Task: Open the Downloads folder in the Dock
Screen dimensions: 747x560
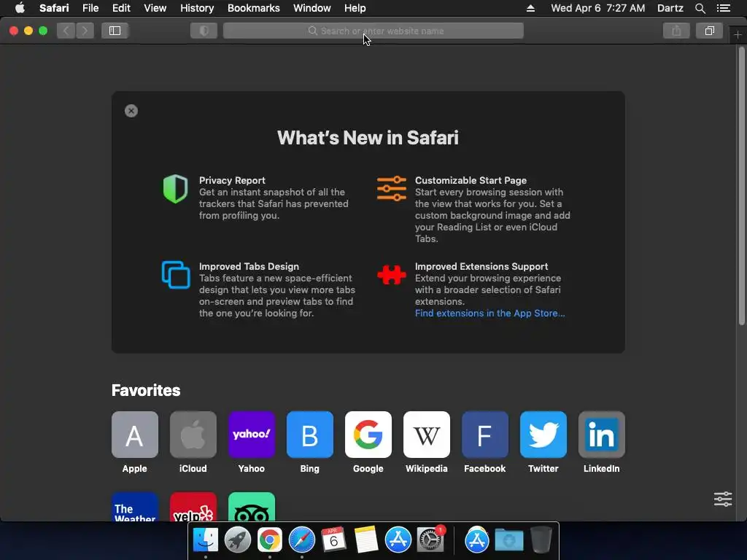Action: click(508, 540)
